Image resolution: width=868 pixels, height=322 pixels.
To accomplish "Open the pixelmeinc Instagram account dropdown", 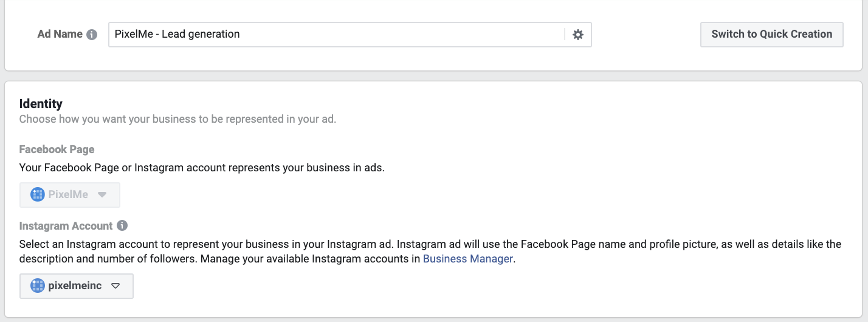I will tap(77, 286).
